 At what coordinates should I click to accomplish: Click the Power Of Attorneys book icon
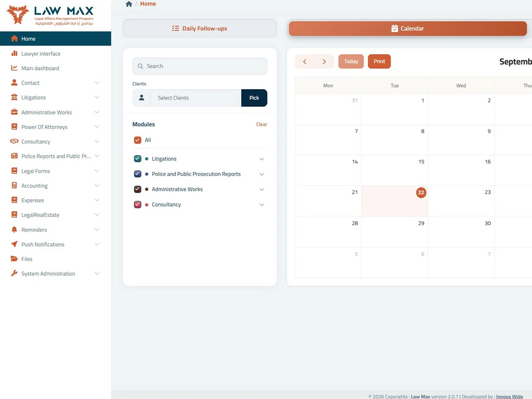pos(14,127)
